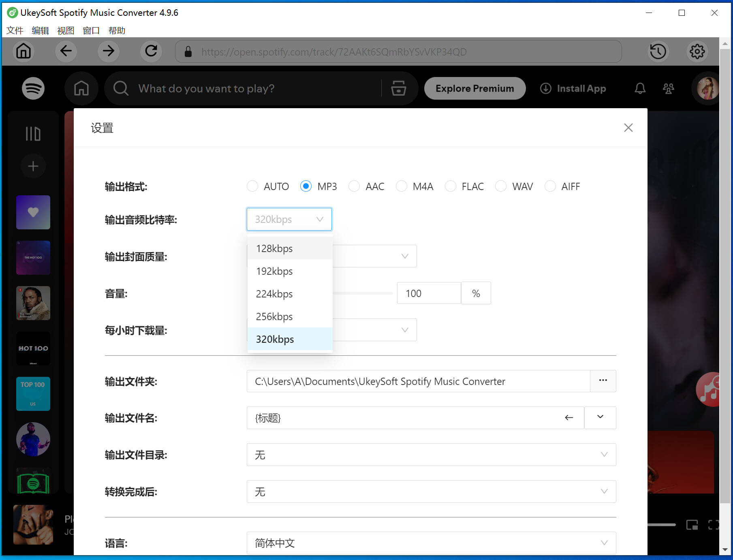Click the Explore Premium button
This screenshot has width=733, height=560.
click(475, 88)
